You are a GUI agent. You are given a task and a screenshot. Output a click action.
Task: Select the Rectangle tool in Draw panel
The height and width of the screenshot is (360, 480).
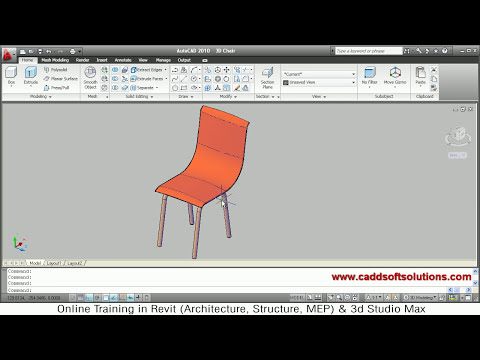(184, 88)
